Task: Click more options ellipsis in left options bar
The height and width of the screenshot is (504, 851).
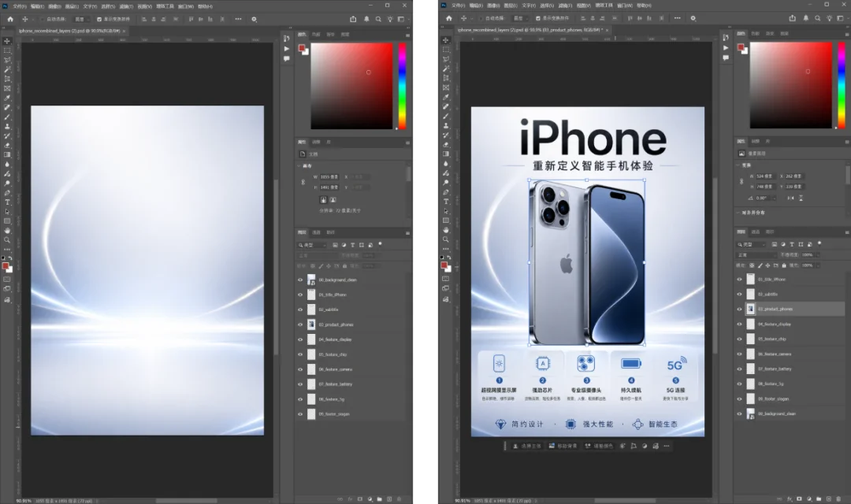Action: [238, 19]
